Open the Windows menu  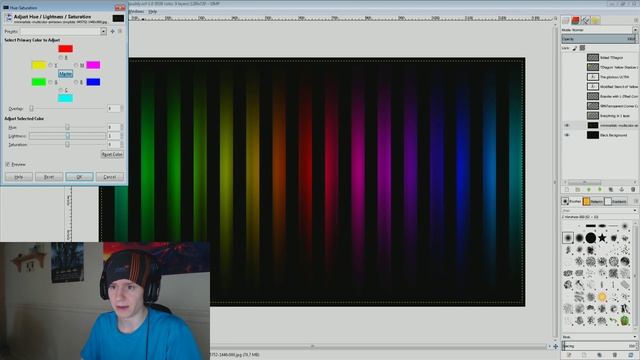pyautogui.click(x=136, y=11)
